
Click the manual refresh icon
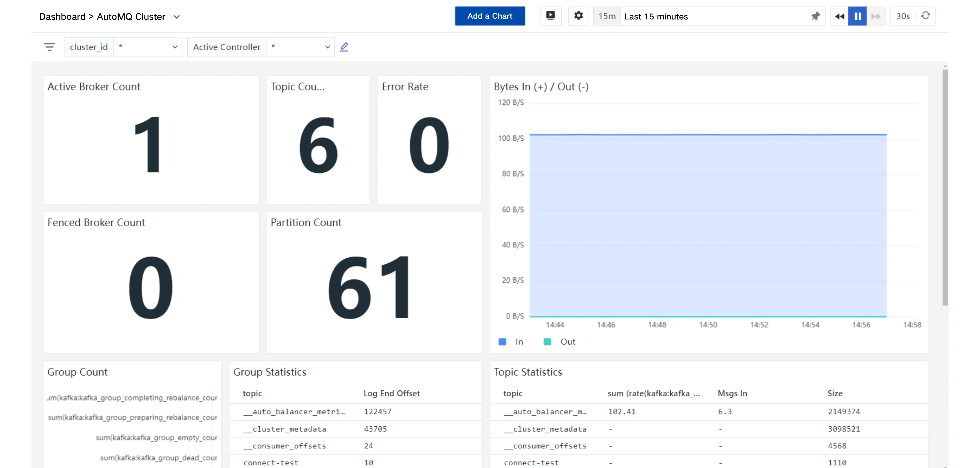925,16
